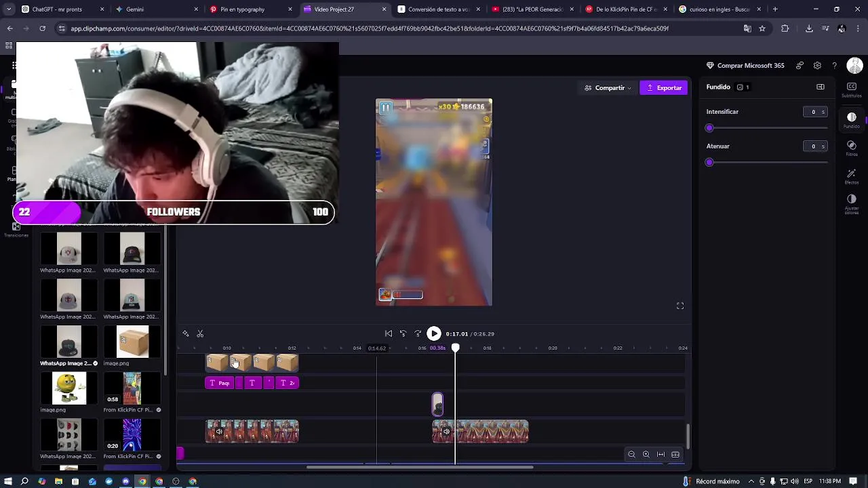Switch to the La PEOR Generación tab
This screenshot has height=488, width=868.
point(532,9)
